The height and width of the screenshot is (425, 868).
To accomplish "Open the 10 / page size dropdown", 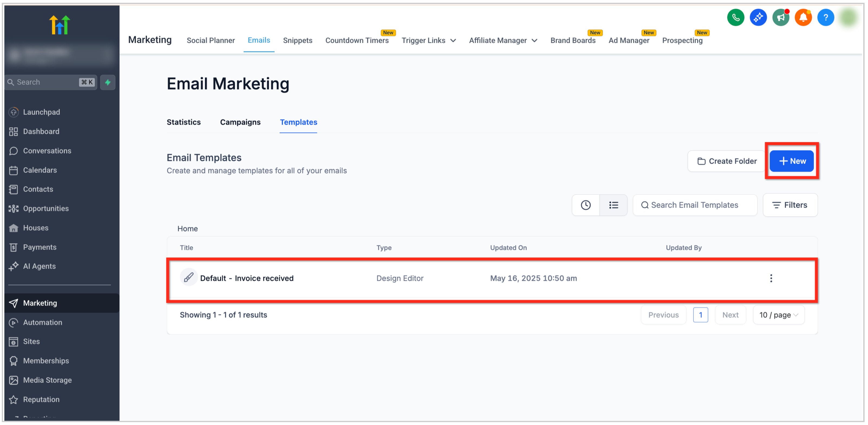I will tap(778, 315).
